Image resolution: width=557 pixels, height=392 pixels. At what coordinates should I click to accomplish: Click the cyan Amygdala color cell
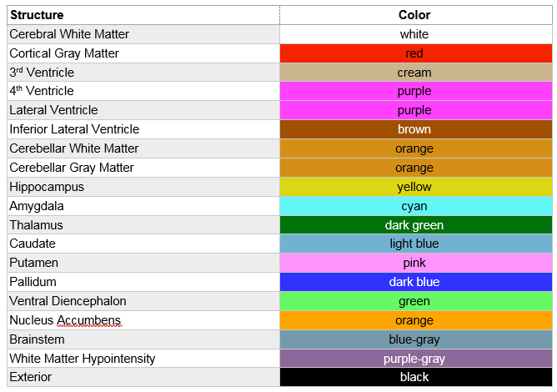tap(415, 206)
